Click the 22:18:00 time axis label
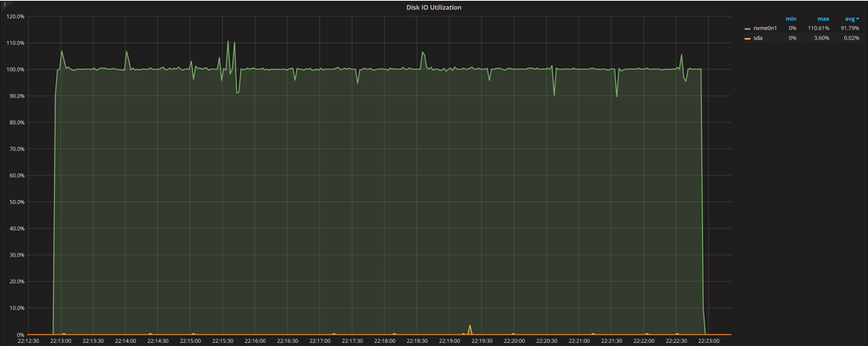The height and width of the screenshot is (346, 868). pos(383,341)
